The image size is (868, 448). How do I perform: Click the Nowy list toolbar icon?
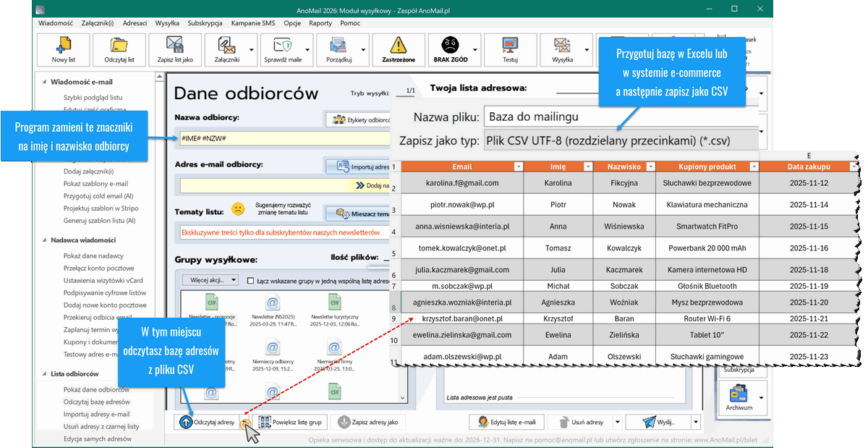(x=64, y=46)
